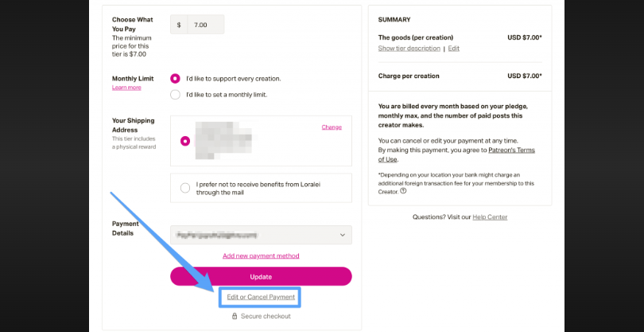Select the blurred shipping address radio button
The height and width of the screenshot is (332, 644).
click(x=185, y=141)
